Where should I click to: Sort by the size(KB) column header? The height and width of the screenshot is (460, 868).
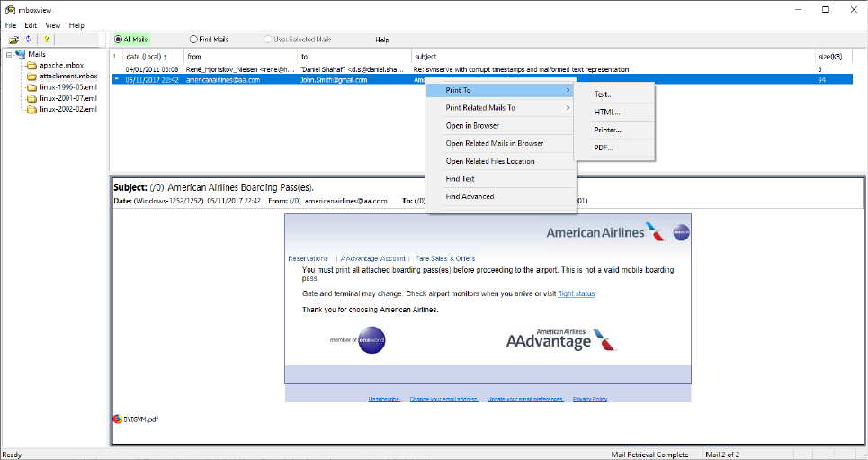[834, 57]
